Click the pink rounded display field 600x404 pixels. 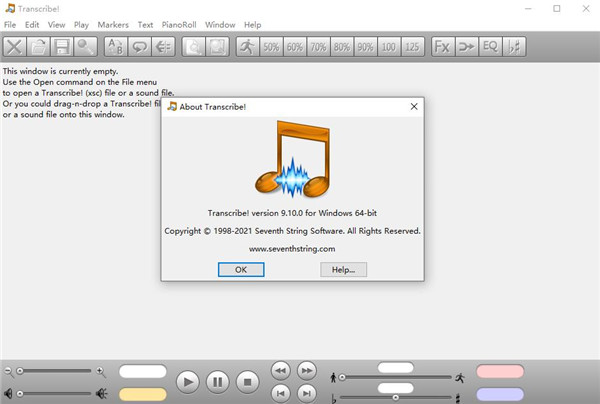pyautogui.click(x=500, y=371)
